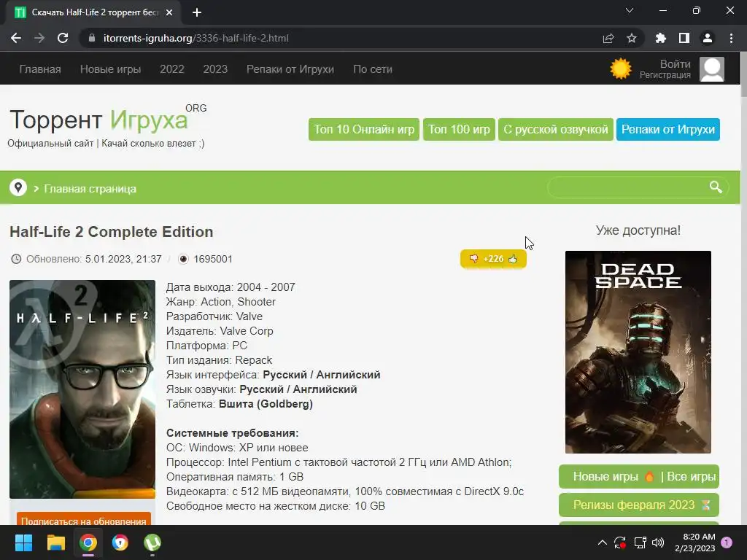Click the thumbs up rating icon

point(513,259)
